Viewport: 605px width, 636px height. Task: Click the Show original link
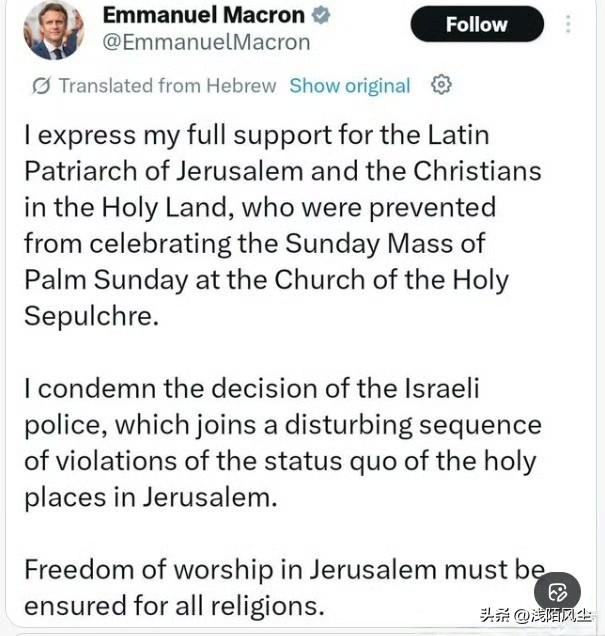pyautogui.click(x=350, y=86)
